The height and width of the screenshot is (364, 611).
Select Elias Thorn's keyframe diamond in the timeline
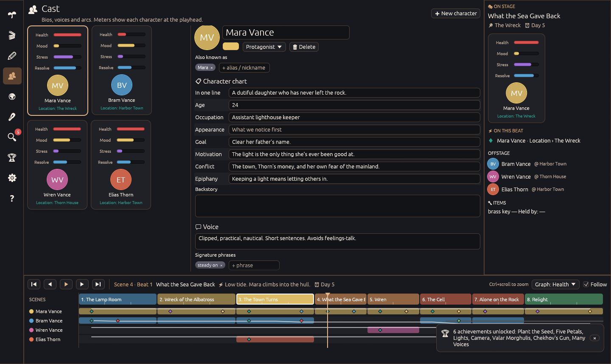pyautogui.click(x=249, y=339)
